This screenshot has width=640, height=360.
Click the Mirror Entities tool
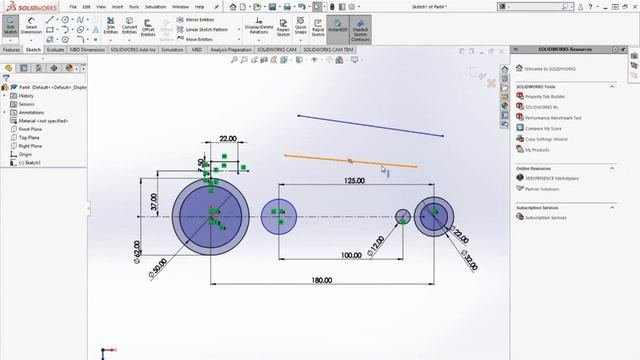(196, 20)
